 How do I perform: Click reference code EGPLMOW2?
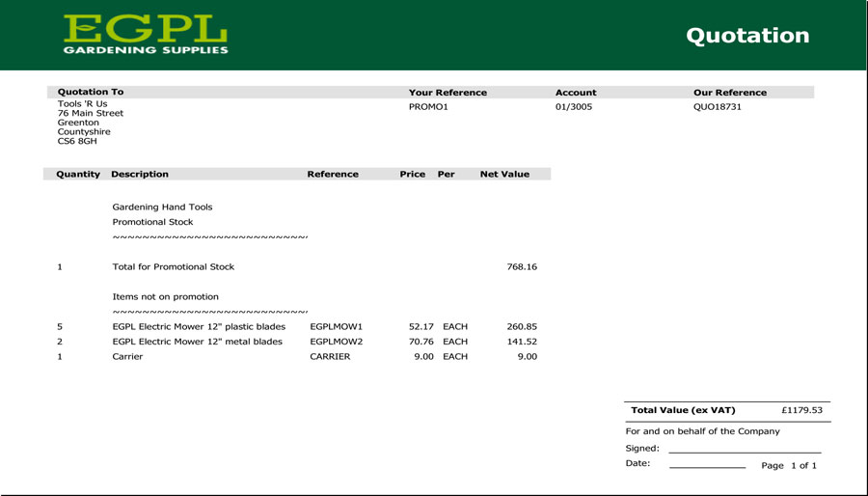pos(336,342)
